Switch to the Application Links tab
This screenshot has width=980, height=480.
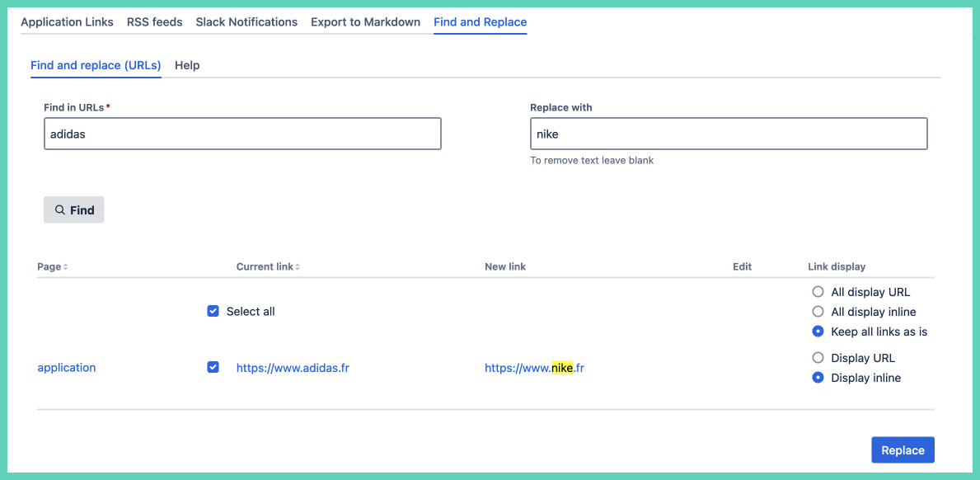click(68, 22)
